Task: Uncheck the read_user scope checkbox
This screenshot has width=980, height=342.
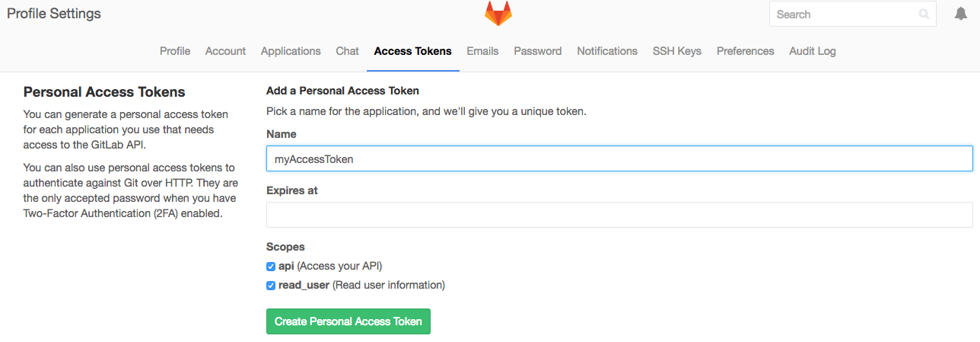Action: pos(271,286)
